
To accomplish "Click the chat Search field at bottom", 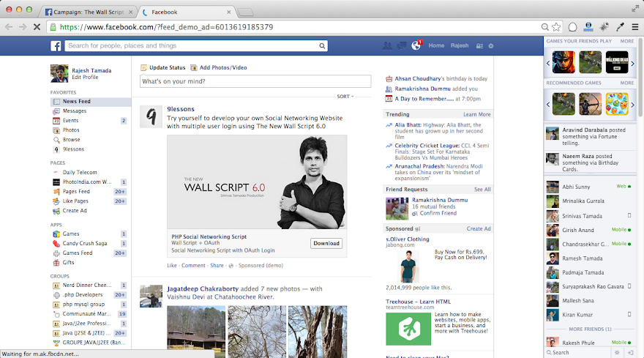I will 579,353.
